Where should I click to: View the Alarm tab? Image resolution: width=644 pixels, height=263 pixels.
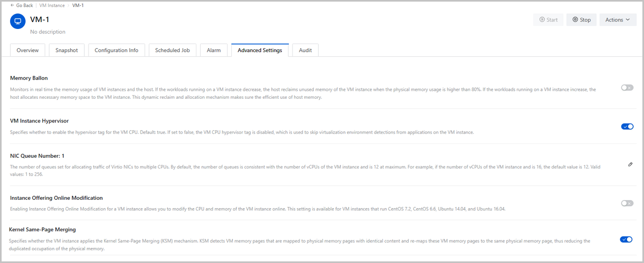pos(214,50)
